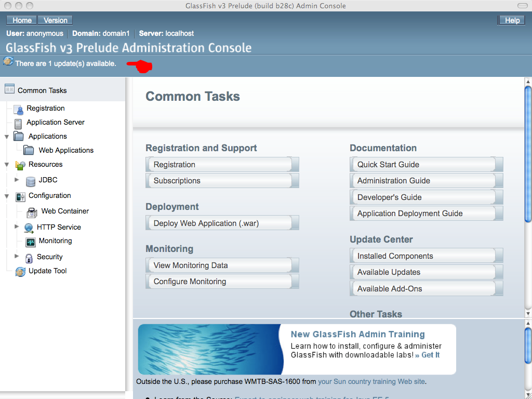Screen dimensions: 532x399
Task: Open the Application Deployment Guide
Action: point(427,214)
